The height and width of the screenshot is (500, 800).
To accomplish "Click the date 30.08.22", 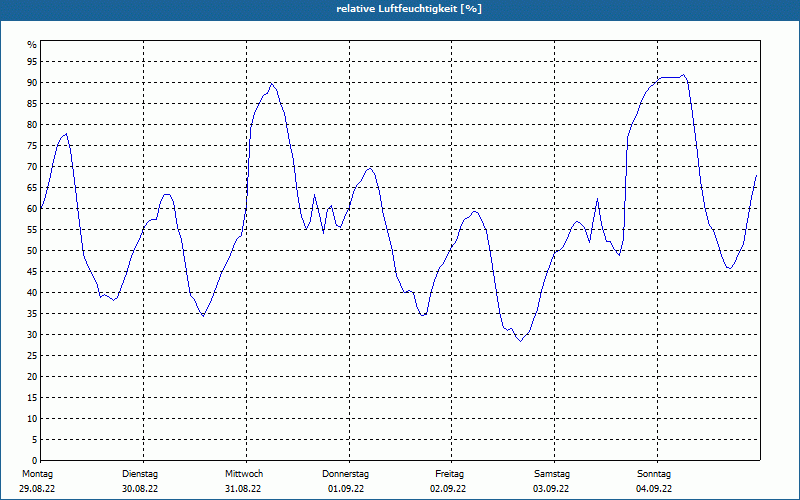I will (x=140, y=489).
